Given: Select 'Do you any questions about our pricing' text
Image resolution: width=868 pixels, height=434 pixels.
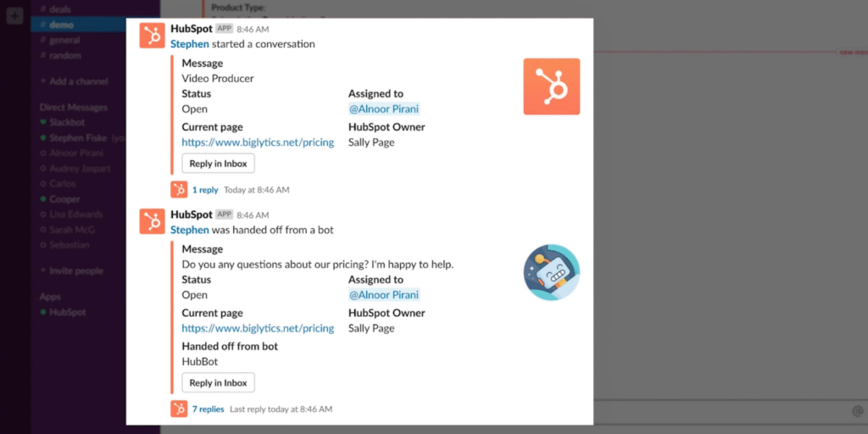Looking at the screenshot, I should 318,264.
